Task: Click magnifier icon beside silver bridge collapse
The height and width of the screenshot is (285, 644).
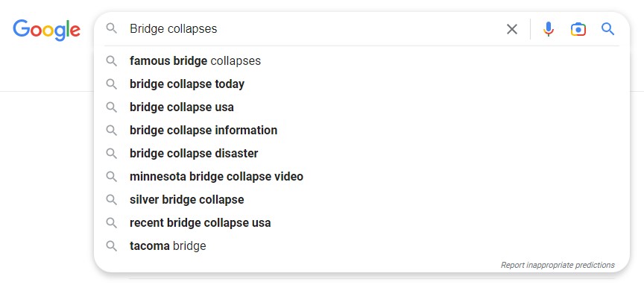Action: pos(111,199)
